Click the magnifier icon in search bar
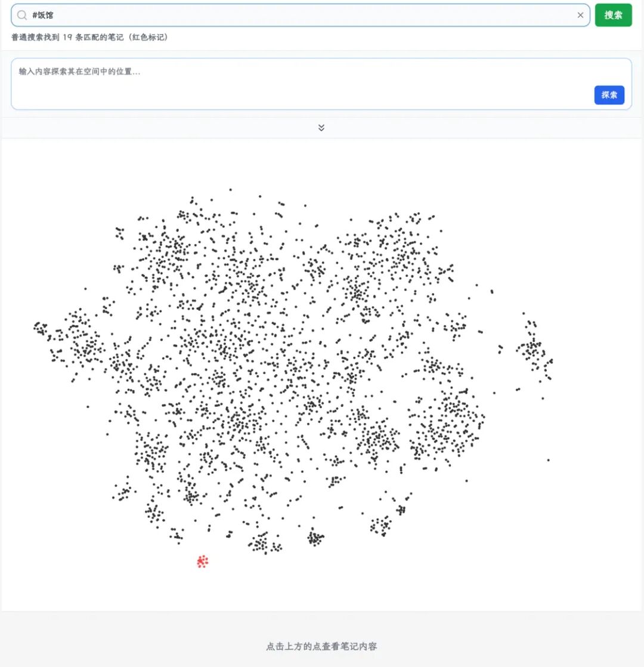The image size is (644, 667). 22,15
